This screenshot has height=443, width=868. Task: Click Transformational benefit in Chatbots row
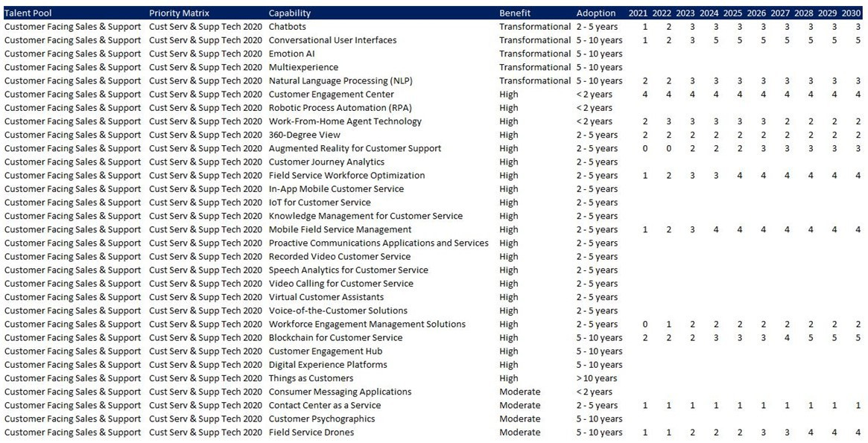[x=535, y=27]
